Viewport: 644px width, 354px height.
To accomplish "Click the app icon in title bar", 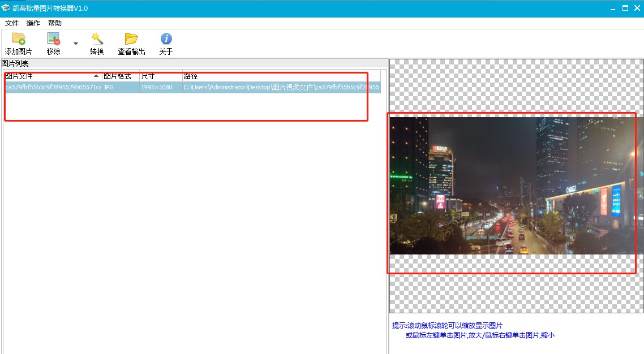I will [5, 8].
